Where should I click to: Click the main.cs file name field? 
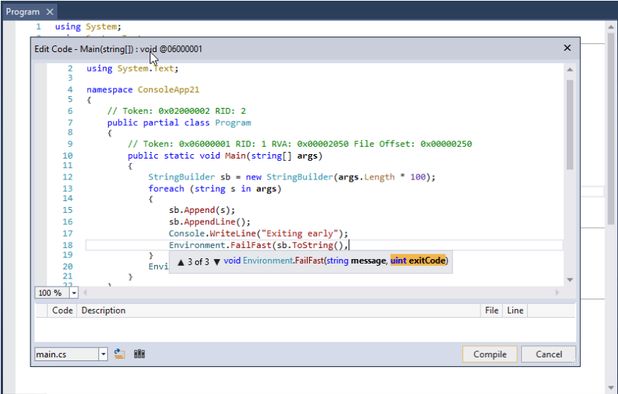click(66, 354)
